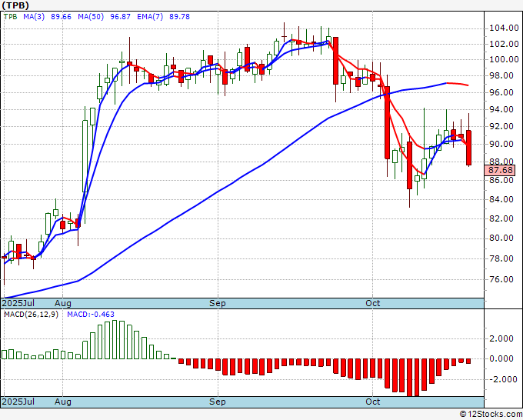Screen dimensions: 523x420
Task: Click the 98.00 price axis label
Action: click(x=501, y=75)
